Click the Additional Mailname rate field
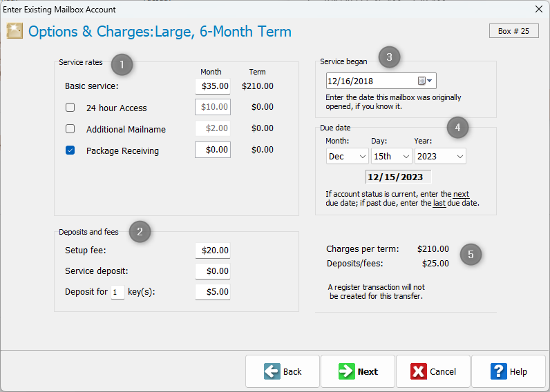Image resolution: width=550 pixels, height=392 pixels. pyautogui.click(x=213, y=128)
